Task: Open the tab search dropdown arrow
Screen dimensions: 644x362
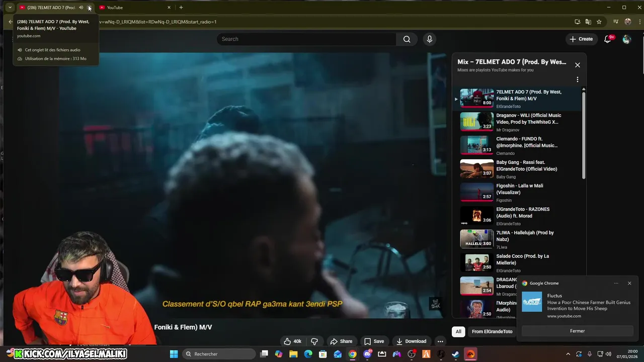Action: click(10, 8)
